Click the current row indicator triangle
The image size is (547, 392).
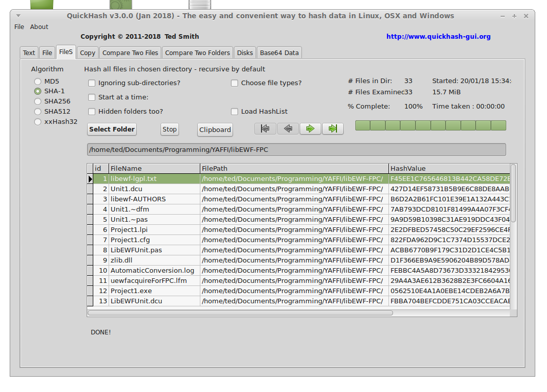pos(90,179)
